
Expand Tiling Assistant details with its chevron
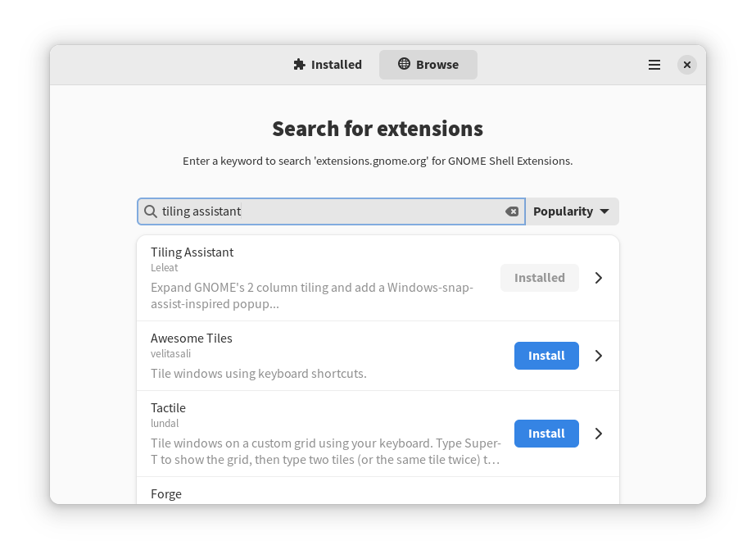[x=599, y=278]
